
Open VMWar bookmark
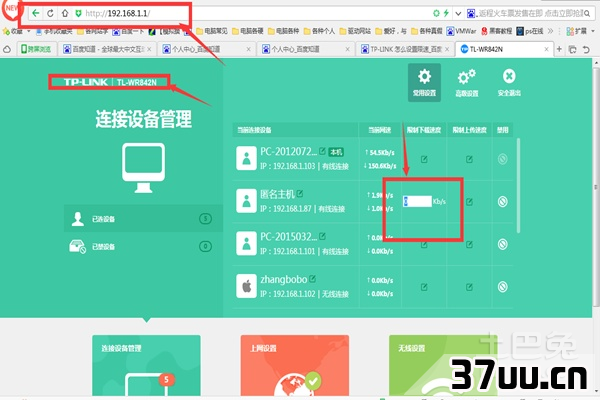461,31
